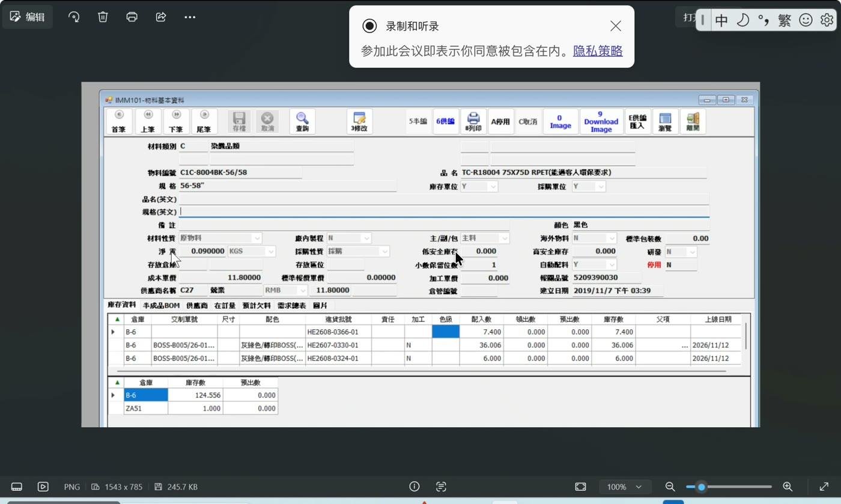Open the 主/副/包 主料 dropdown
Screen dimensions: 841x504
tap(505, 238)
